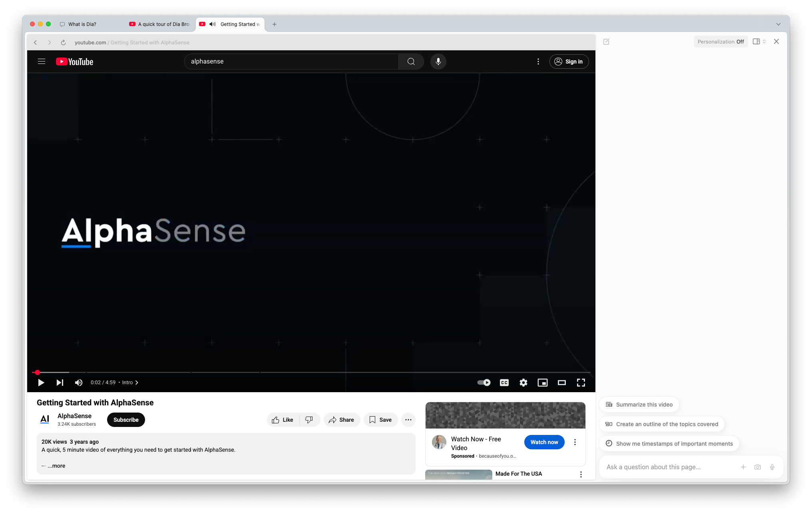Click Summarize this video suggestion
Screen dimensions: 812x514
tap(639, 405)
